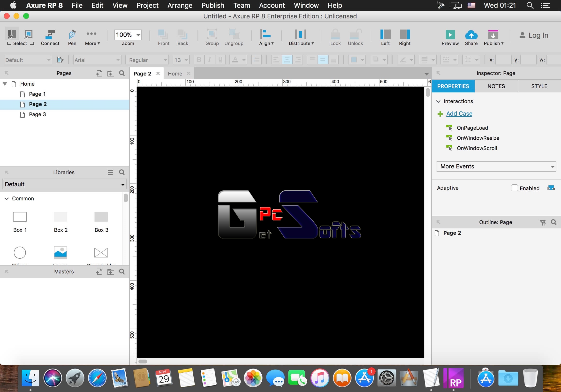The image size is (561, 392).
Task: Open the Libraries options menu icon
Action: coord(110,173)
